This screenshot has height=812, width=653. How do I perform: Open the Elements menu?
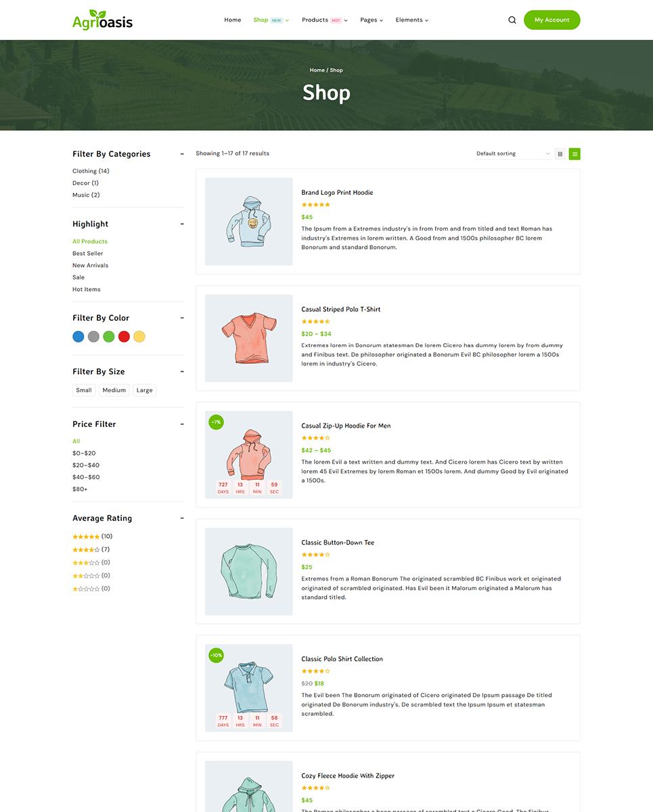[x=411, y=20]
